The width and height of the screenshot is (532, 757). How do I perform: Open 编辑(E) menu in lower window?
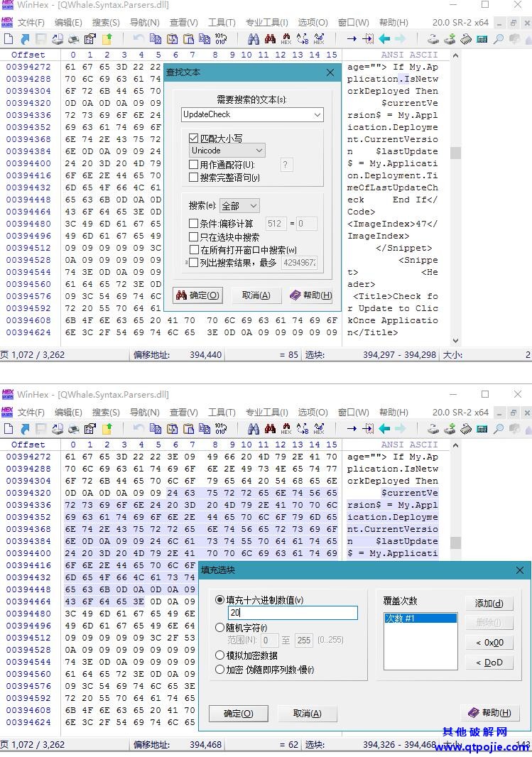(68, 413)
